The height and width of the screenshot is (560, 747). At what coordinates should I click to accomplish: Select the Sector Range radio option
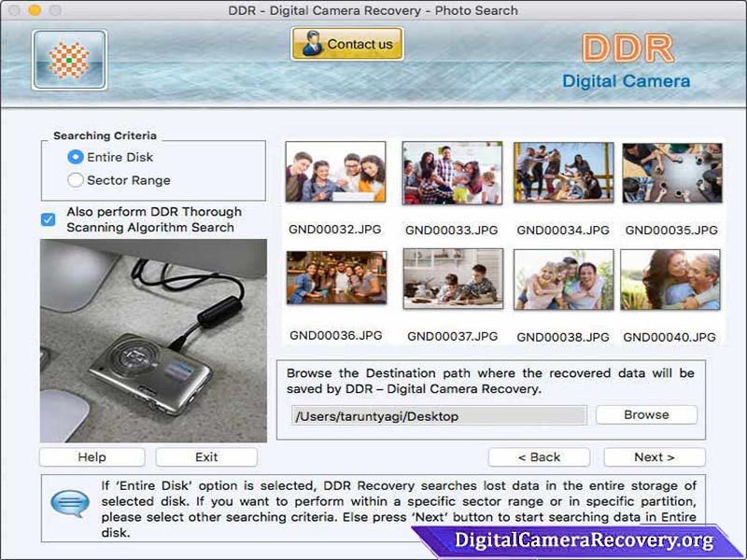(x=76, y=180)
